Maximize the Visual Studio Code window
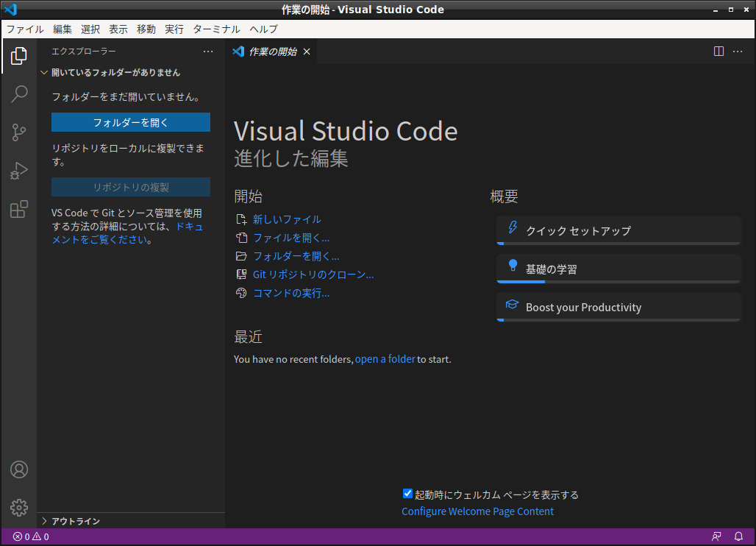Image resolution: width=756 pixels, height=546 pixels. (731, 10)
